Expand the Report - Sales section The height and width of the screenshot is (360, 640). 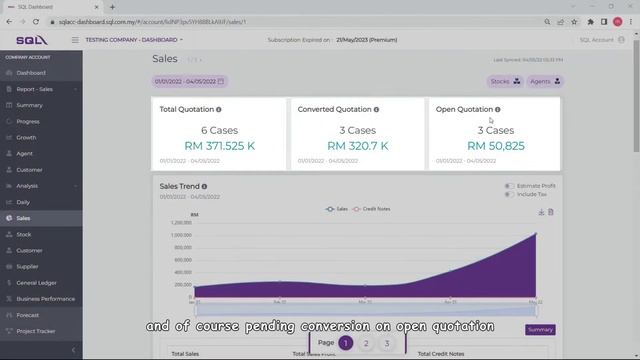41,89
